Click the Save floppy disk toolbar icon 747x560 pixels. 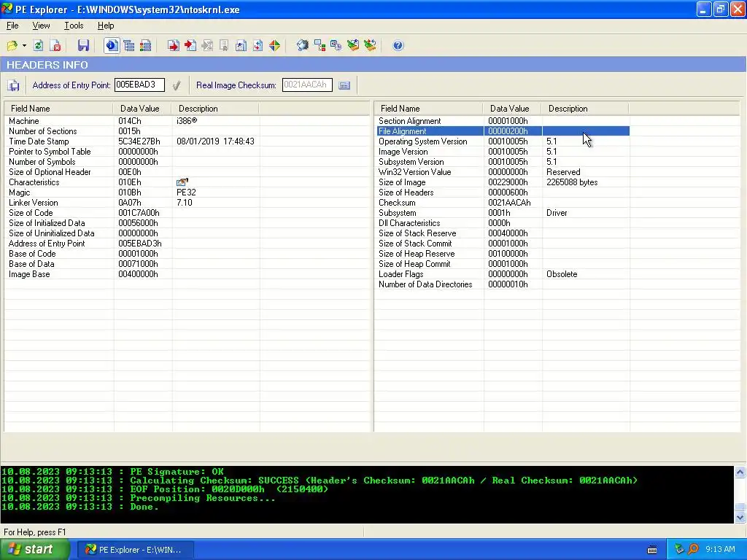pyautogui.click(x=83, y=46)
